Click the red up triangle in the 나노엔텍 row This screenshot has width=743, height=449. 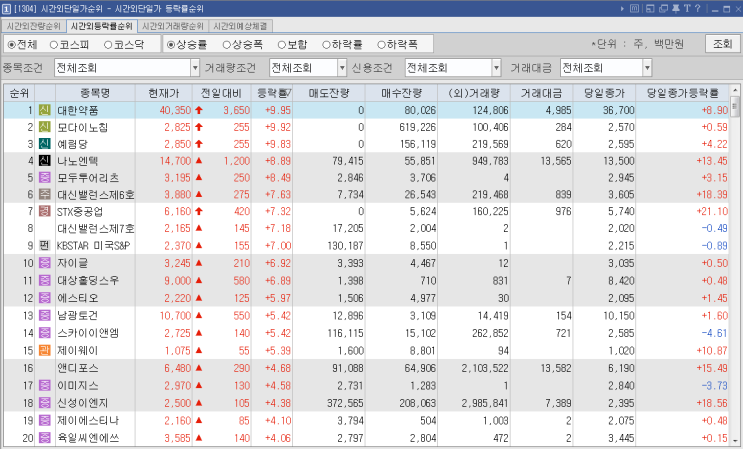tap(199, 161)
